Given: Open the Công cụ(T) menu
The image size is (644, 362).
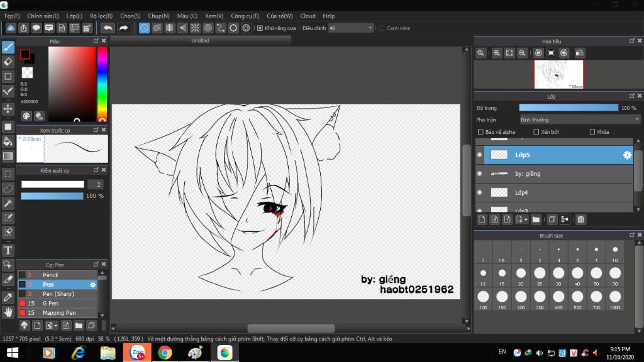Looking at the screenshot, I should (245, 16).
